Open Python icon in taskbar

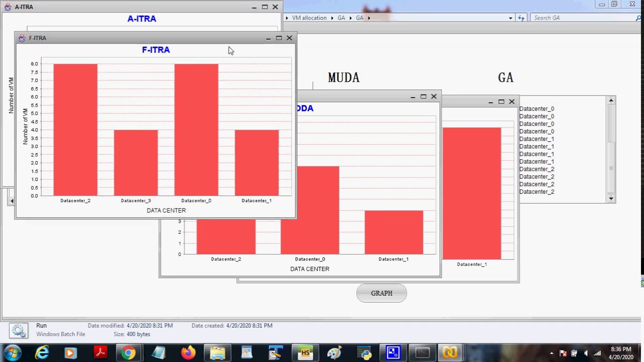364,353
